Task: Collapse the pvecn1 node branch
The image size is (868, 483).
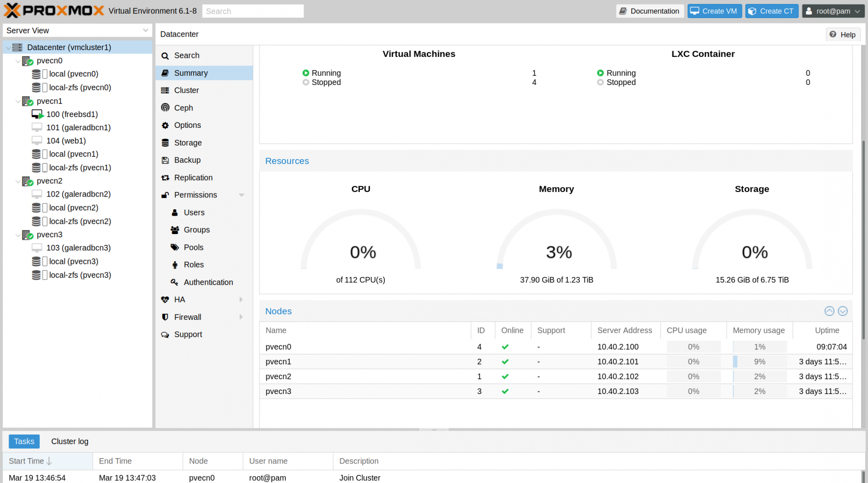Action: 18,102
